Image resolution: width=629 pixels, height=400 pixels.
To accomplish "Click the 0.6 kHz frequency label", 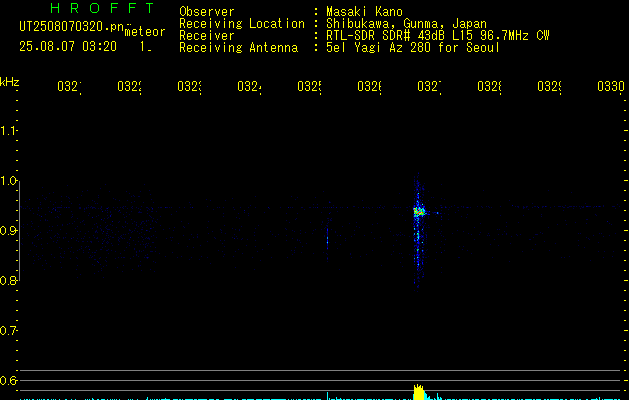I will coord(8,380).
